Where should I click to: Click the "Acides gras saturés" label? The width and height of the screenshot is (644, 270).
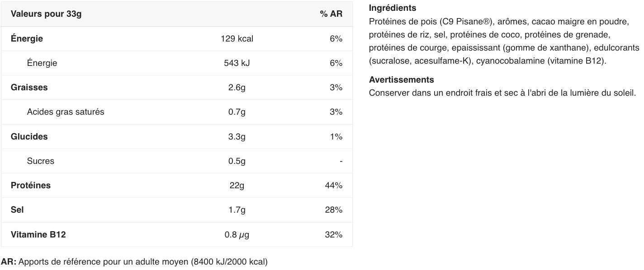click(x=66, y=112)
